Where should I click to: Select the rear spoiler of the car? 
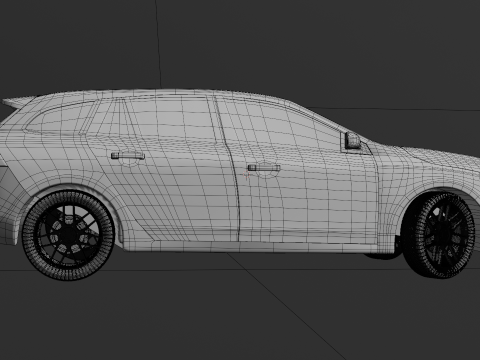click(x=18, y=101)
